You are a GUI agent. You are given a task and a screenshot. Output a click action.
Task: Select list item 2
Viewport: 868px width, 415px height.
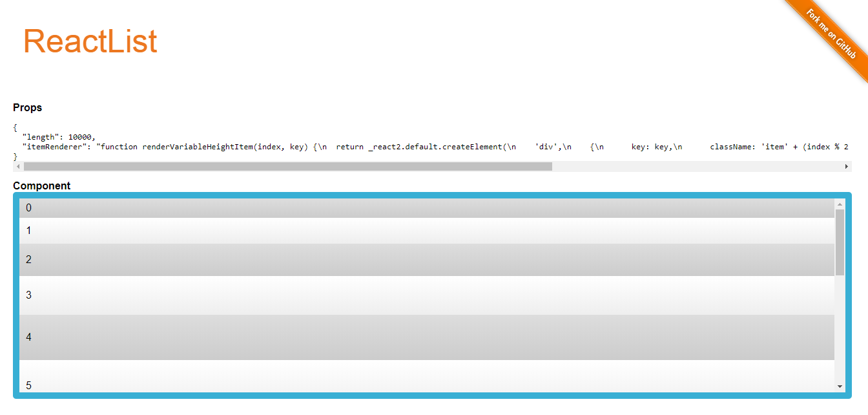pyautogui.click(x=427, y=260)
